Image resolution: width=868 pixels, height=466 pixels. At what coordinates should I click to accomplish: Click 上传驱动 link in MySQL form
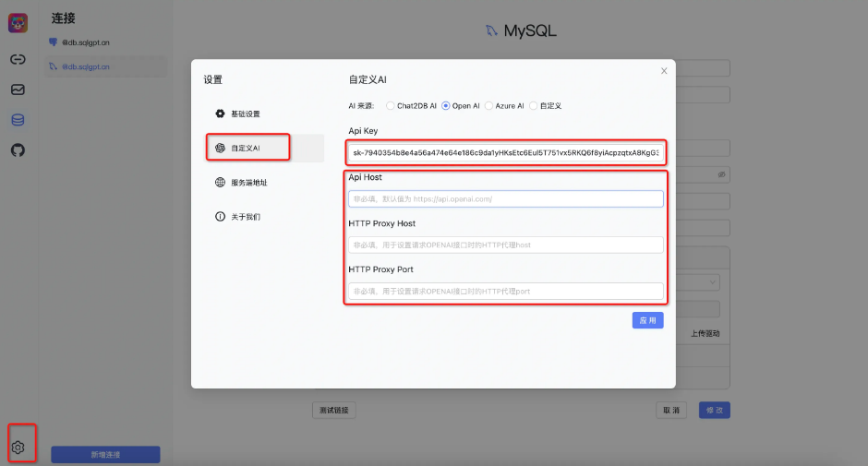tap(705, 333)
